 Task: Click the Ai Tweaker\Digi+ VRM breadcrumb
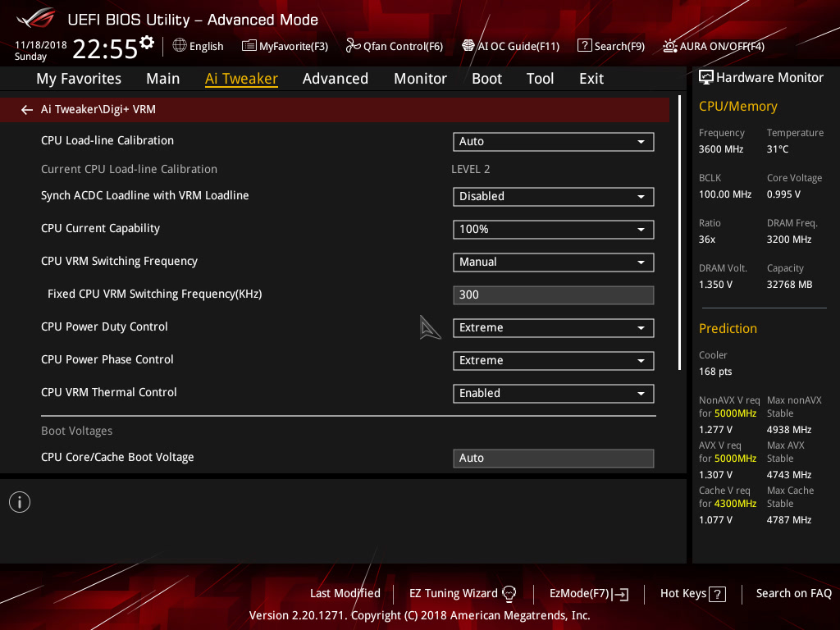tap(98, 109)
